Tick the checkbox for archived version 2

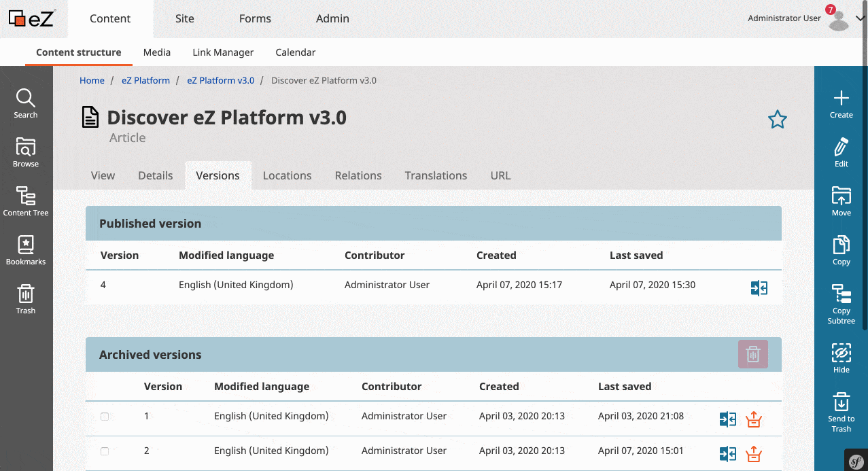pos(105,451)
